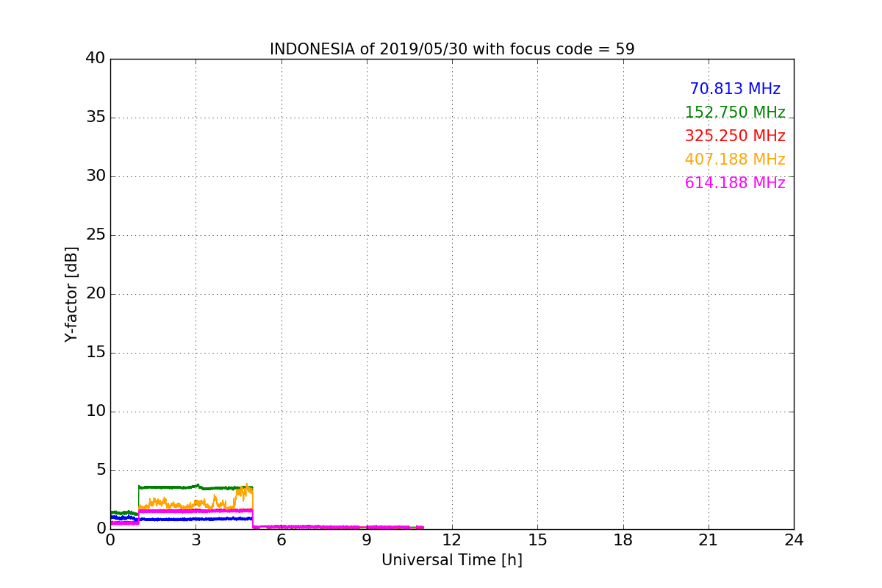882x588 pixels.
Task: Click the y-axis tick label 20
Action: pos(96,294)
